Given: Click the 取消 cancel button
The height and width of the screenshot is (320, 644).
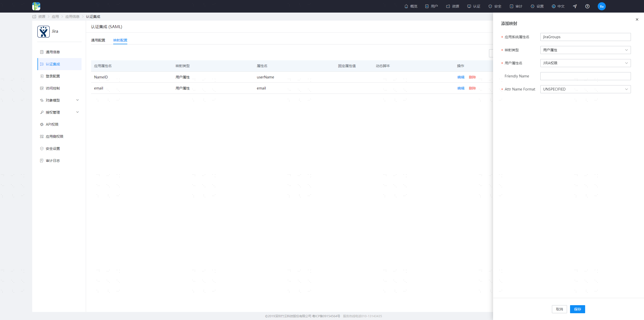Looking at the screenshot, I should pyautogui.click(x=559, y=309).
